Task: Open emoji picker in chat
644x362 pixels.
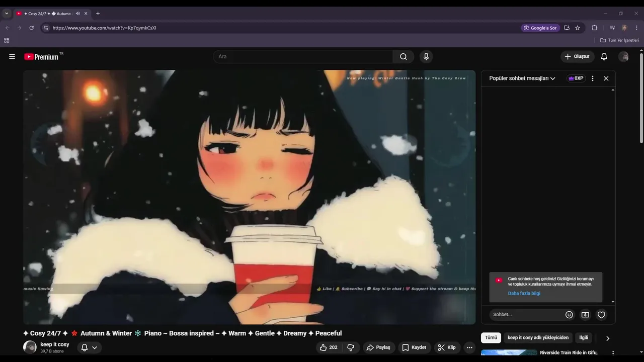Action: tap(569, 315)
